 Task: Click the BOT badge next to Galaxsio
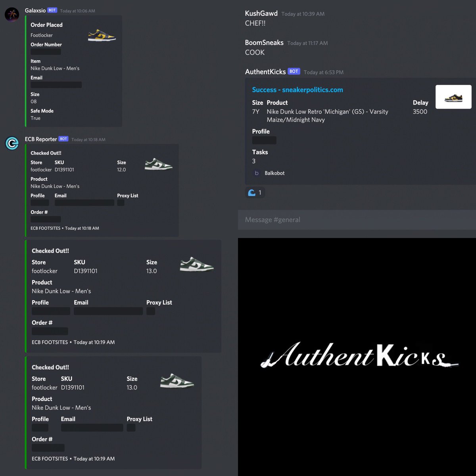(x=52, y=10)
